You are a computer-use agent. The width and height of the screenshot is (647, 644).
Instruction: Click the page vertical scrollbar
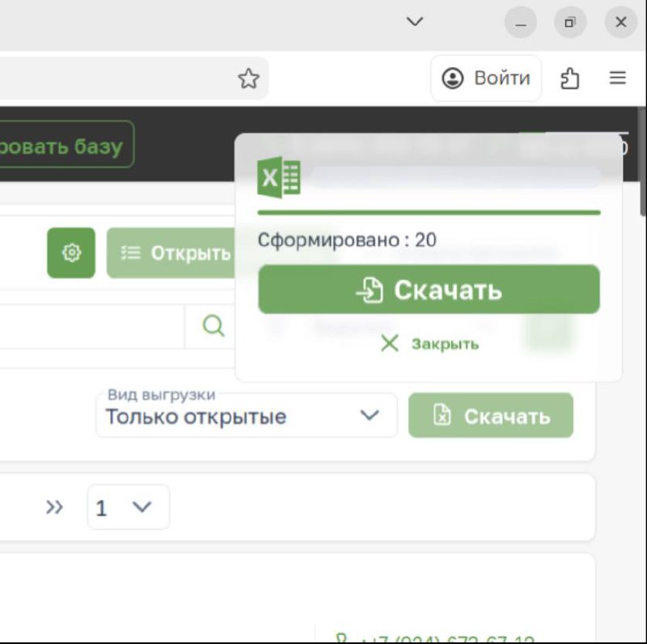click(x=643, y=161)
